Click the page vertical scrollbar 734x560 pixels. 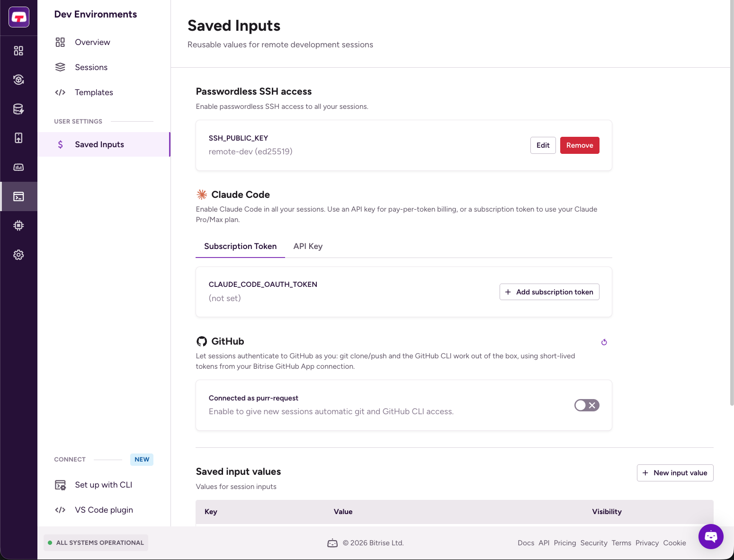[x=732, y=203]
